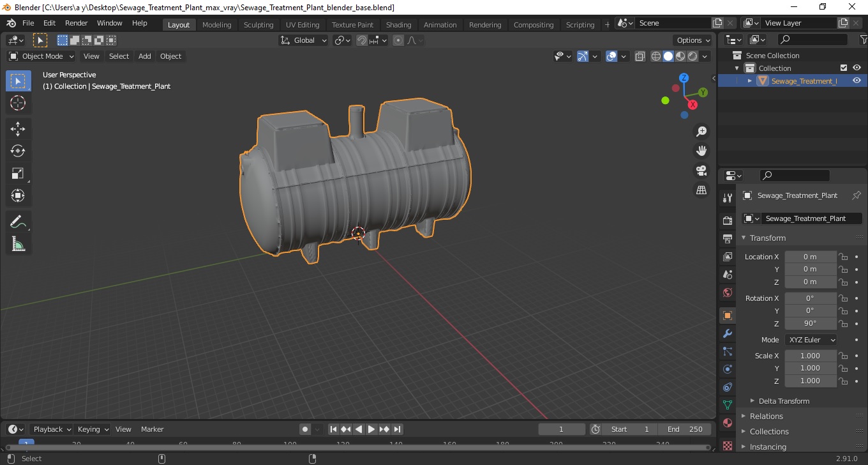Open the Material properties tab

click(727, 423)
